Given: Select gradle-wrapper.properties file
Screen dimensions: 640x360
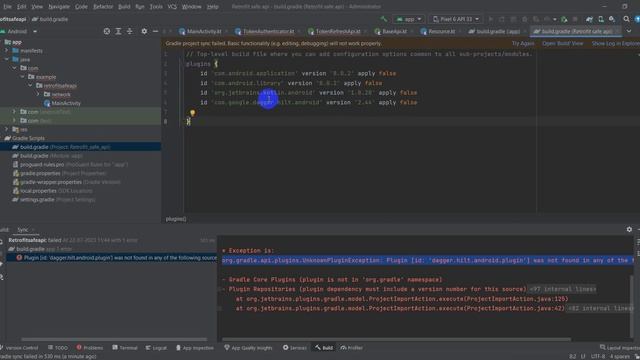Looking at the screenshot, I should 51,182.
